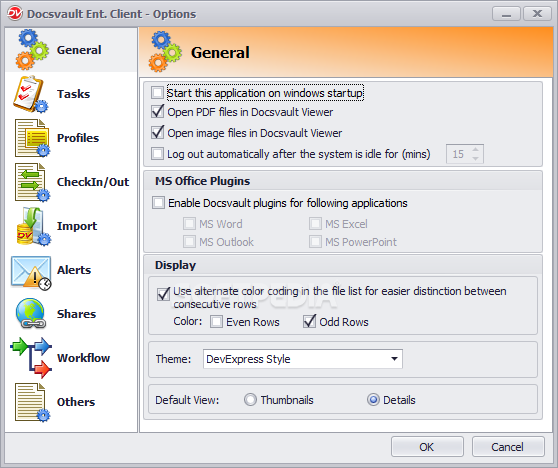Click the 'Color:' label
The height and width of the screenshot is (468, 558).
(x=188, y=321)
